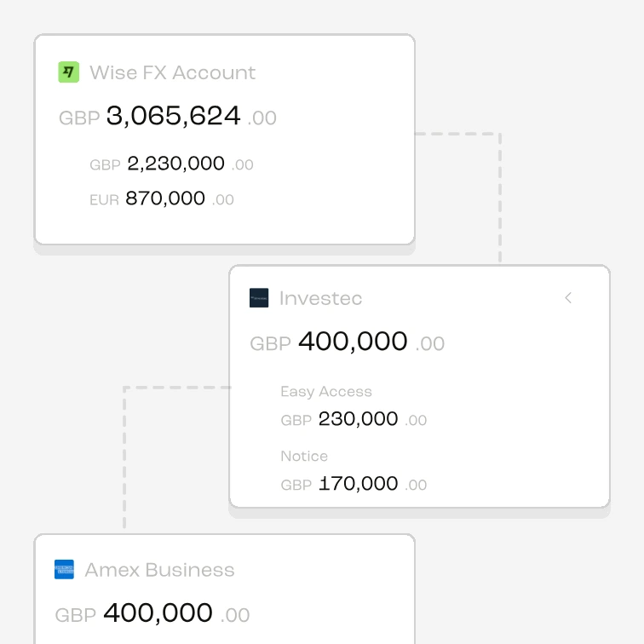Click the GBP label beside 3,065,624
Screen dimensions: 644x644
click(79, 118)
